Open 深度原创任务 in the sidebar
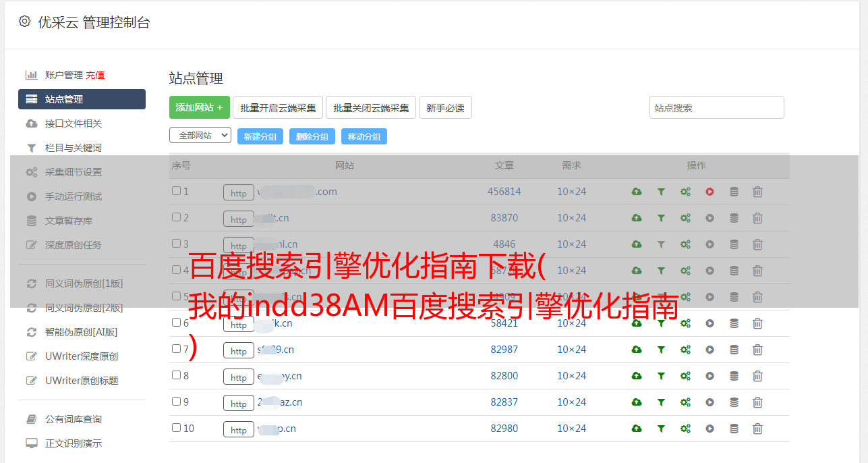 click(x=74, y=245)
